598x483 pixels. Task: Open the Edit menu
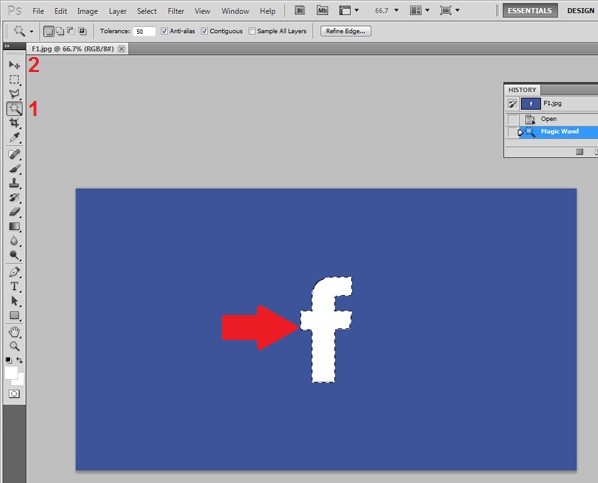[61, 11]
